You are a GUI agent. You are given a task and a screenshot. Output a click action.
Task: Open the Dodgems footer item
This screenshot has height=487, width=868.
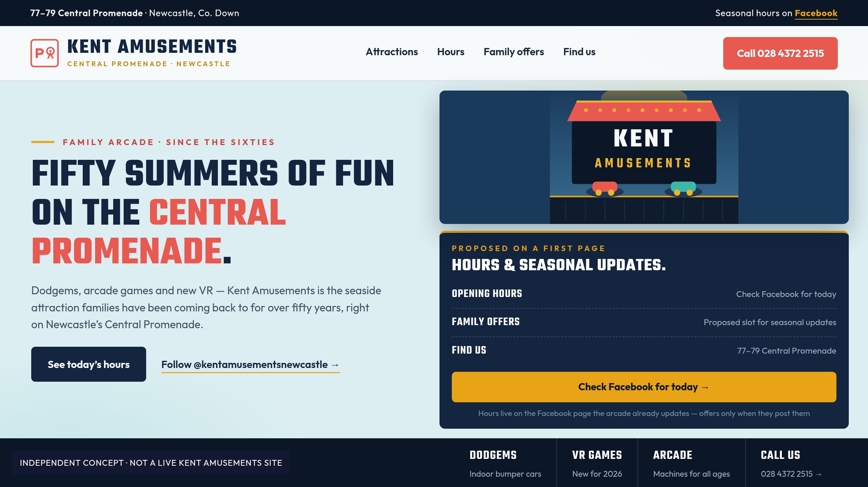(505, 464)
